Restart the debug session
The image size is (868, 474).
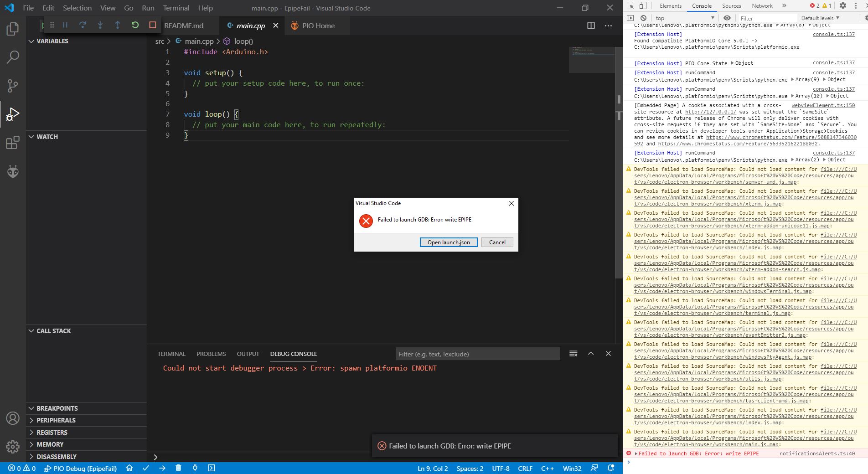(135, 25)
